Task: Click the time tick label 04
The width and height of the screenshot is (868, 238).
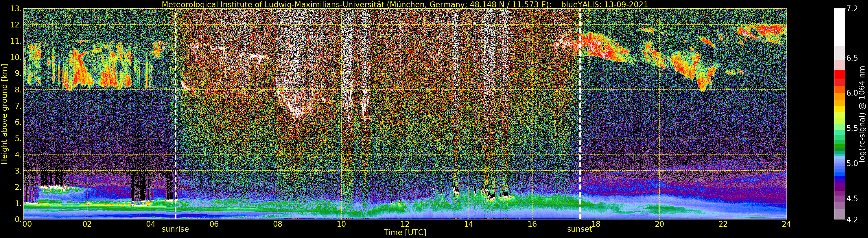Action: [x=151, y=224]
